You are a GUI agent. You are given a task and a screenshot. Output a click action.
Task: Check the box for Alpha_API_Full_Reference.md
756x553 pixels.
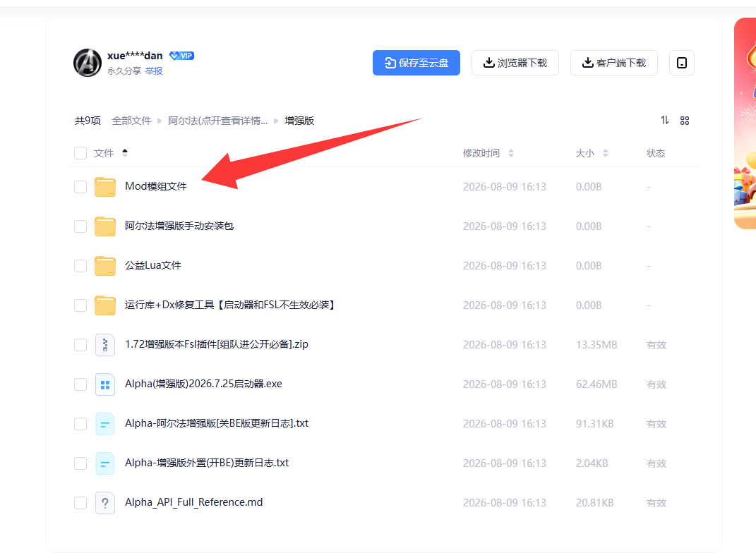point(80,503)
